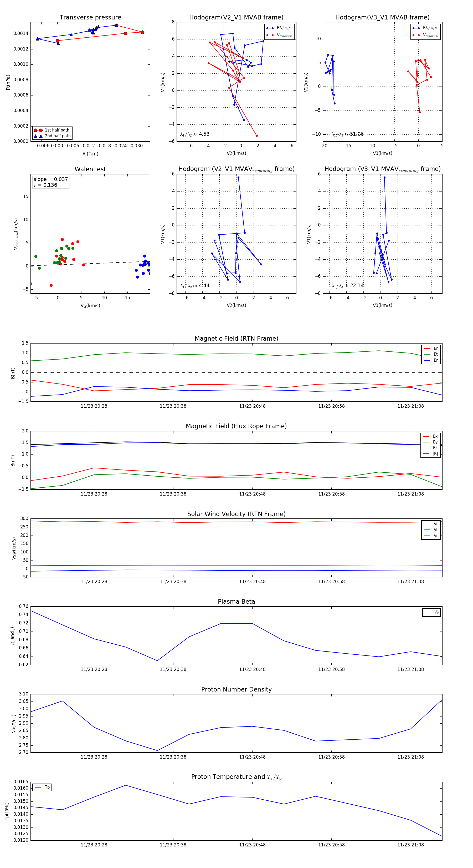This screenshot has width=473, height=868.
Task: Click the '2nd half path' legend entry
Action: (x=53, y=136)
